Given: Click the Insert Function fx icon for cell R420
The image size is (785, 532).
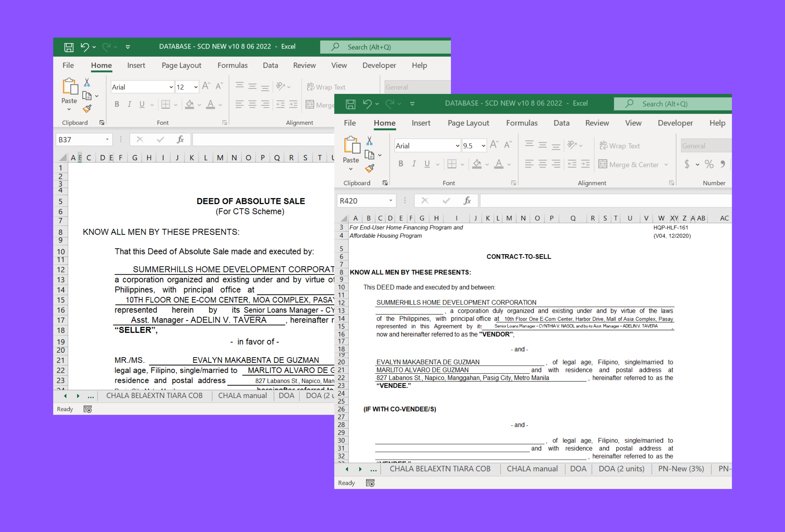Looking at the screenshot, I should pos(467,201).
